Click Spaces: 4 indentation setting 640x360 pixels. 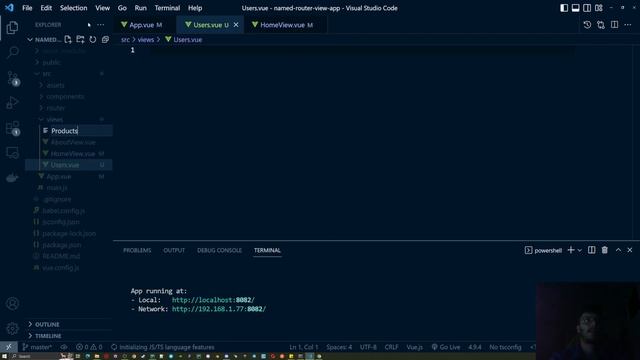[339, 347]
